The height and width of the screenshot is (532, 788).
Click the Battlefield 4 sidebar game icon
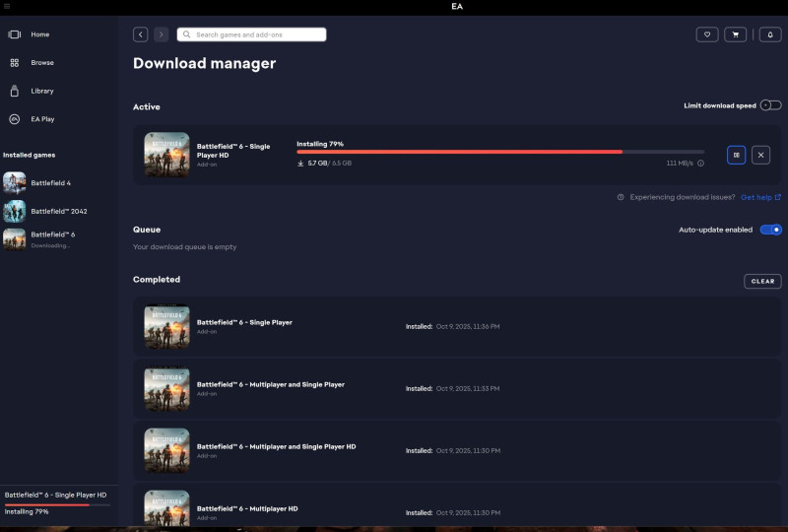coord(15,183)
